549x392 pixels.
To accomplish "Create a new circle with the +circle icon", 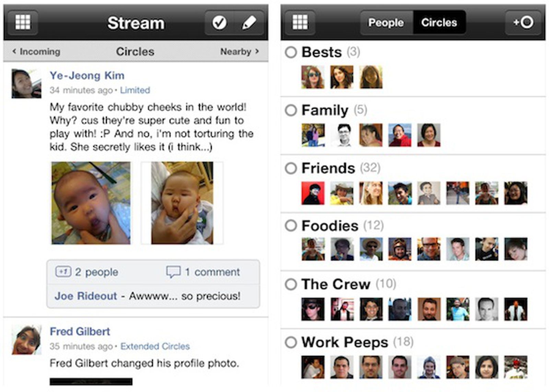I will (523, 23).
